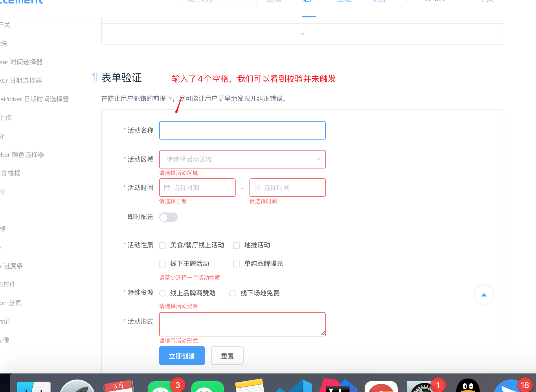
Task: Open the 穿梭框 sidebar item
Action: tap(11, 173)
